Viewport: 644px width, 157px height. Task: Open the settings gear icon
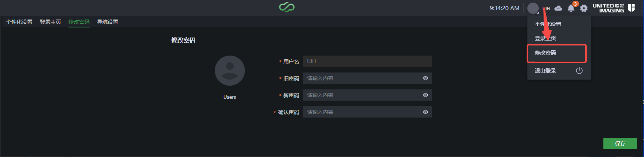point(584,8)
